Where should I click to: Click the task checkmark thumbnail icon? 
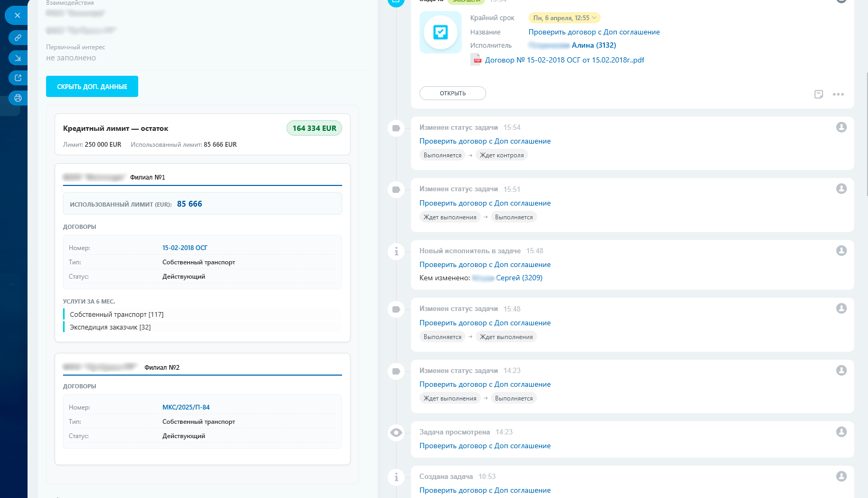(x=441, y=32)
